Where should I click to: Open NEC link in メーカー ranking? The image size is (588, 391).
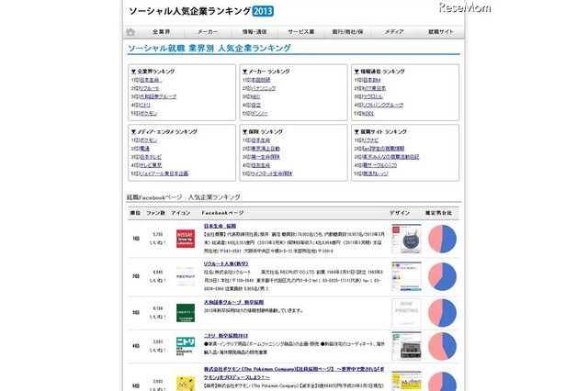point(255,96)
